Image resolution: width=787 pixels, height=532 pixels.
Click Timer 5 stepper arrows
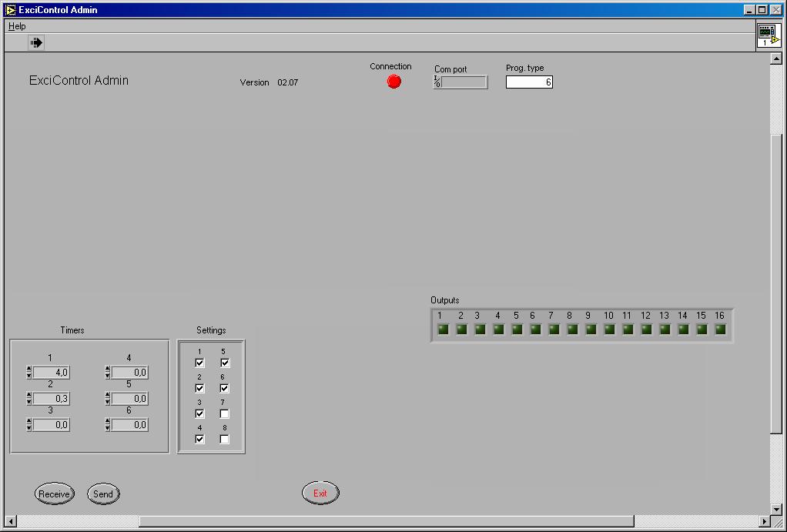pos(107,399)
